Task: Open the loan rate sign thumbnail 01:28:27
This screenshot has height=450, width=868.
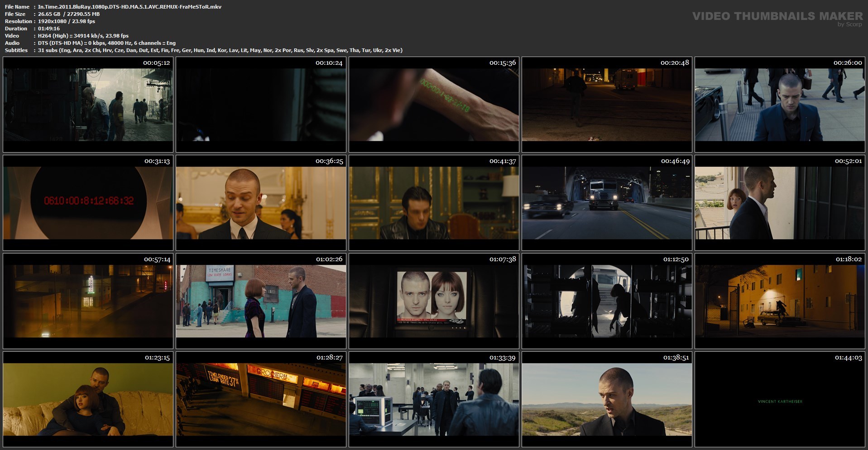Action: (261, 399)
